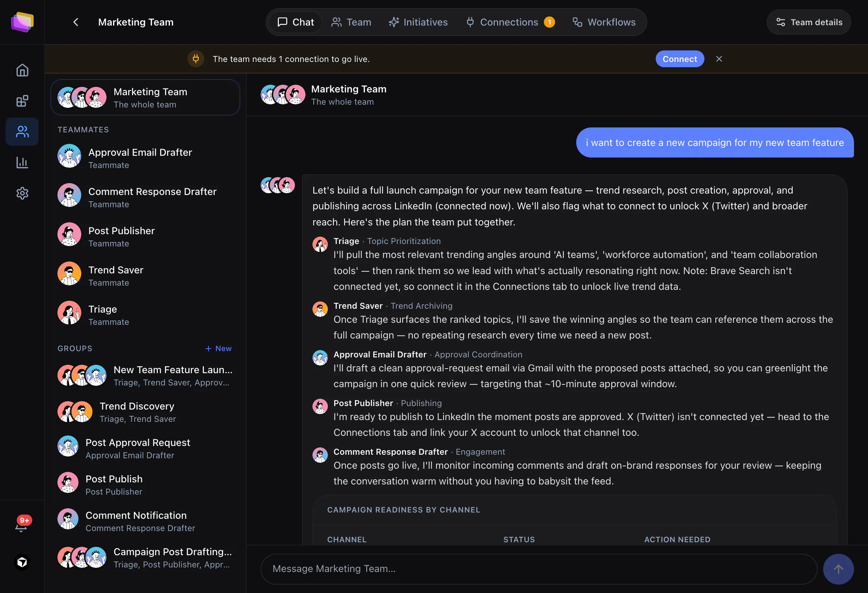
Task: Switch to the Team tab
Action: 351,22
